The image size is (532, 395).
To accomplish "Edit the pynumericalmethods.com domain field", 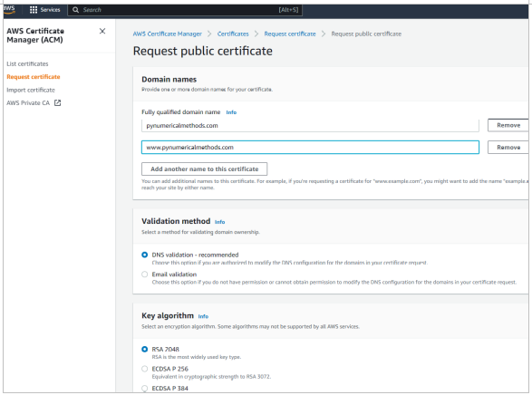I will point(310,125).
